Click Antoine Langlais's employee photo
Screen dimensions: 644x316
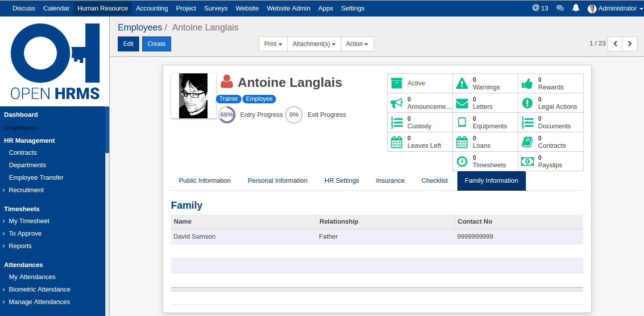[x=194, y=96]
